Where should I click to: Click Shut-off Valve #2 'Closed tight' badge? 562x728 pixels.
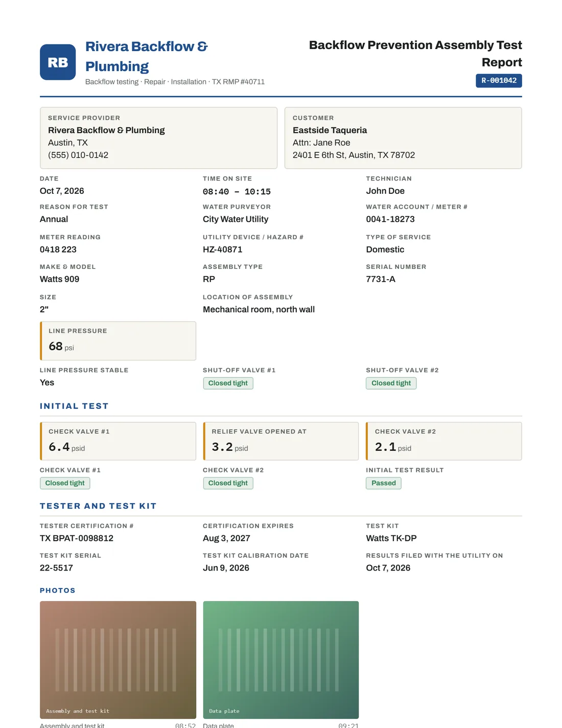tap(391, 383)
